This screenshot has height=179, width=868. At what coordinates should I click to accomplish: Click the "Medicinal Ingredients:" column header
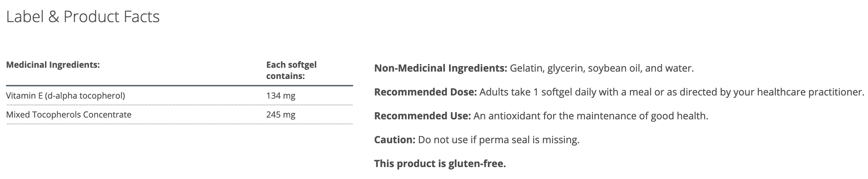[53, 65]
